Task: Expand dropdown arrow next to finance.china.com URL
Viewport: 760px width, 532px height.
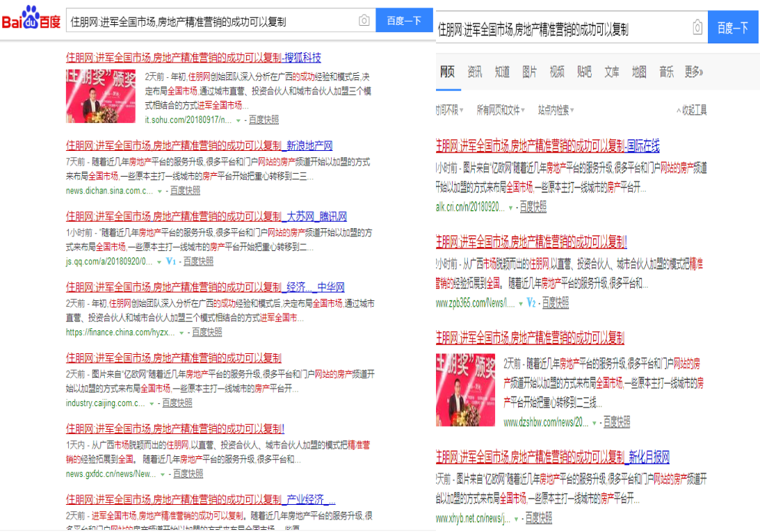Action: 181,332
